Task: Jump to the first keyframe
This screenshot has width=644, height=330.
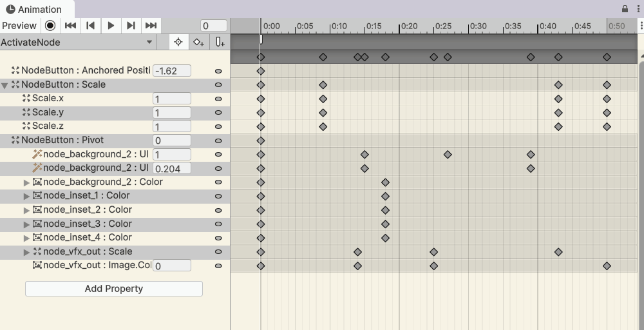Action: [70, 26]
